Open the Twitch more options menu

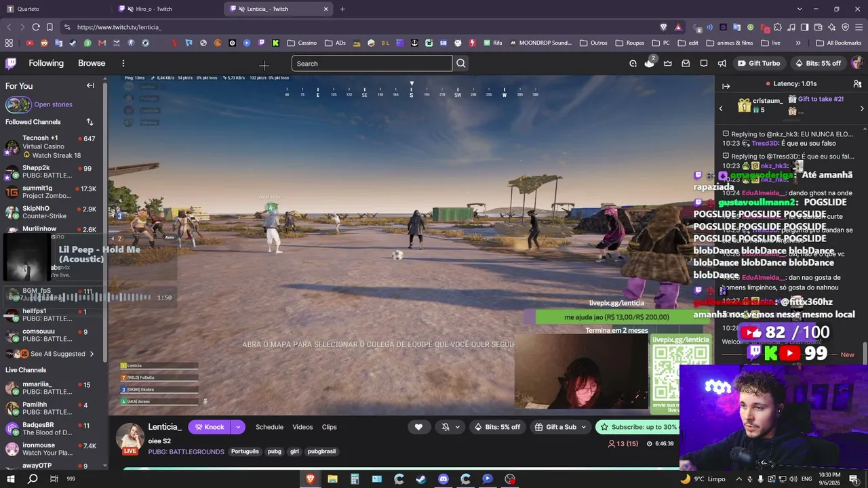pos(123,63)
